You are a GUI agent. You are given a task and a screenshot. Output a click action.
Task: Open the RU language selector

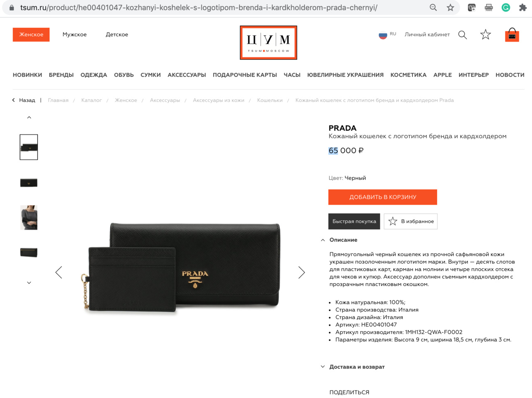(x=387, y=35)
